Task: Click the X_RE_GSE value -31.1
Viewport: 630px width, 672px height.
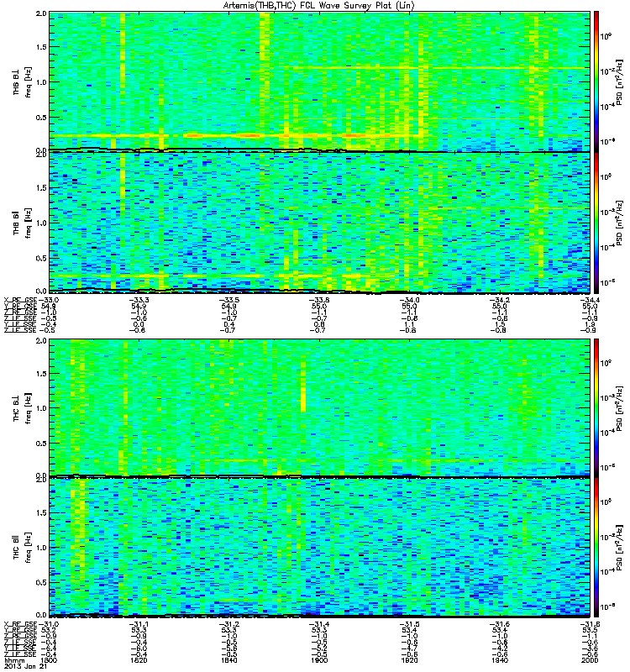Action: pos(139,624)
